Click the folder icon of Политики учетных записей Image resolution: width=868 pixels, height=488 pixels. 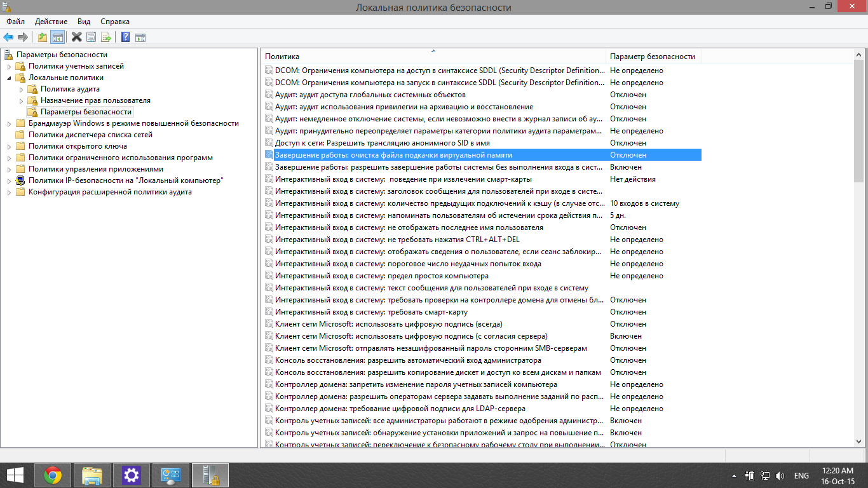pyautogui.click(x=20, y=66)
